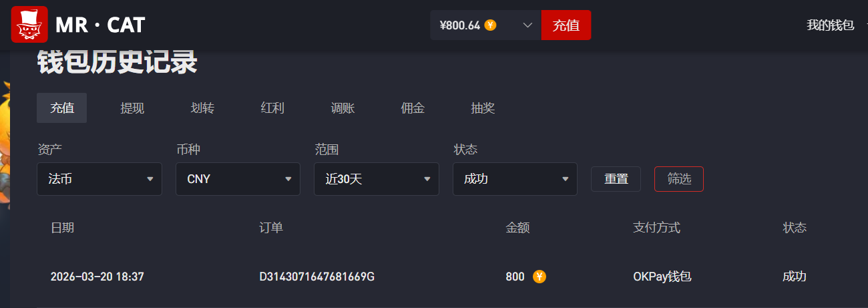This screenshot has height=308, width=868.
Task: Switch to the 调账 tab
Action: tap(343, 108)
